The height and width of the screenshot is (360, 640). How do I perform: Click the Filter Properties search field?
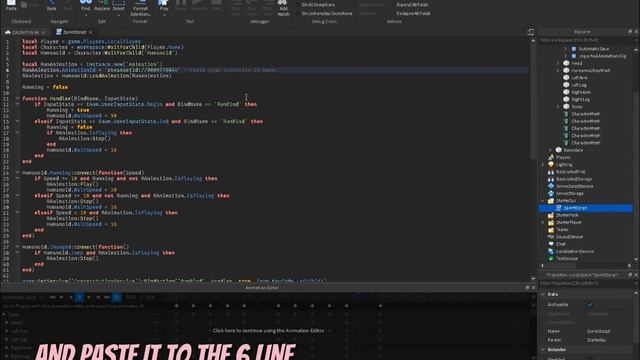586,283
